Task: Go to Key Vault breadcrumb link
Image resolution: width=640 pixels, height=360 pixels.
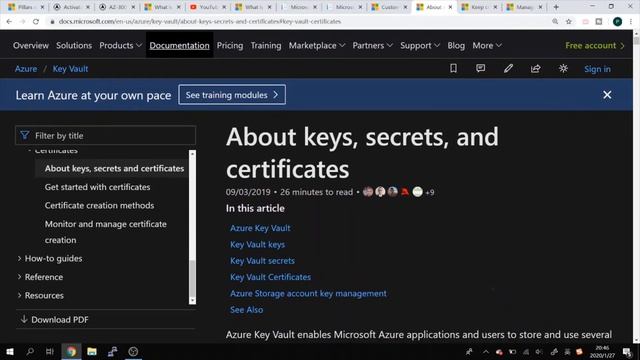Action: pyautogui.click(x=70, y=69)
